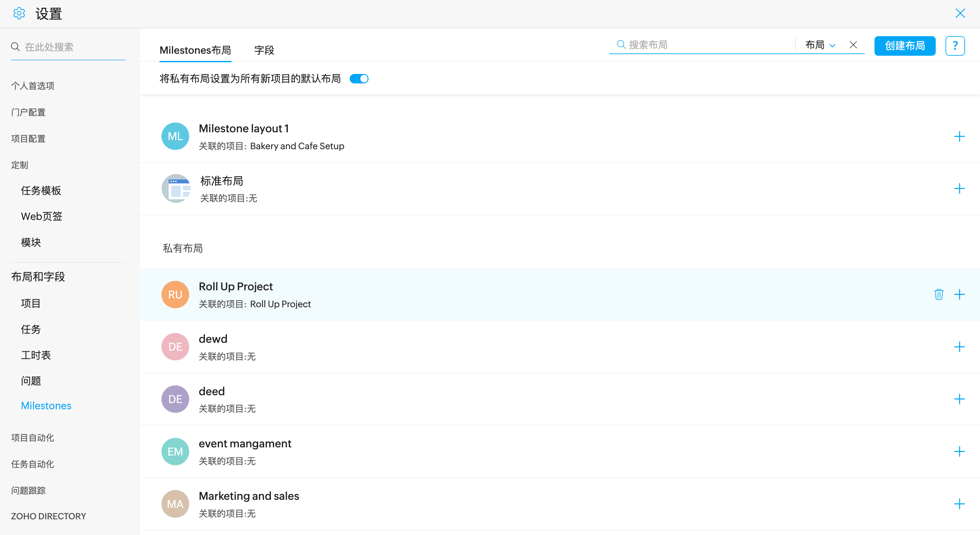Click the plus icon next to 标准布局
Viewport: 980px width, 535px height.
click(x=959, y=188)
